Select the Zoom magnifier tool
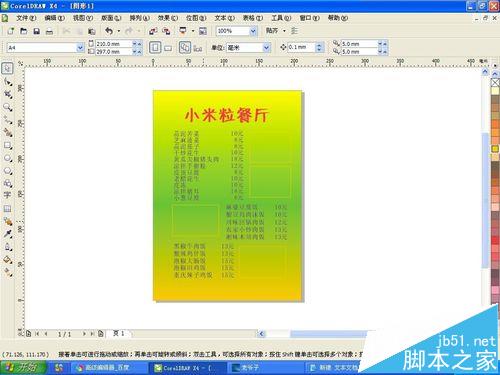Screen dimensions: 500x375 coord(8,107)
